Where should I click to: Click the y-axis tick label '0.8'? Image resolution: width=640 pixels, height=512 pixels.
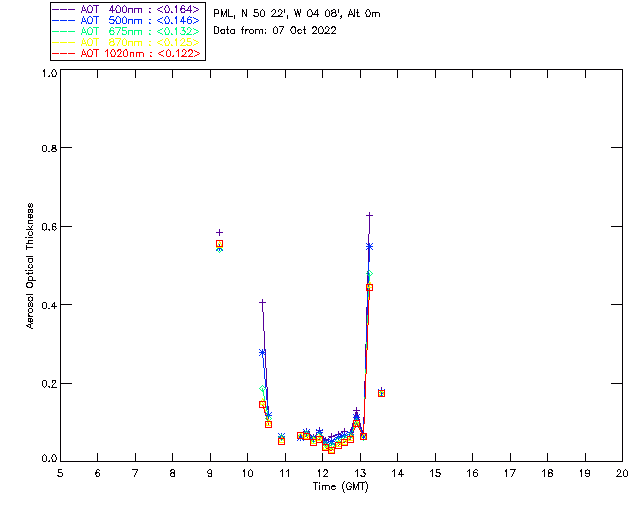click(x=49, y=148)
